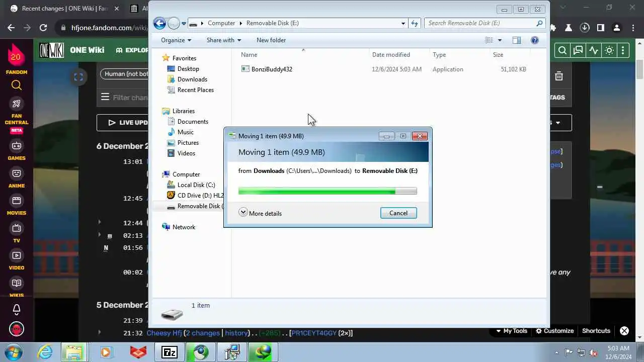Screen dimensions: 644x362
Task: Expand the My Tools menu
Action: pyautogui.click(x=511, y=331)
